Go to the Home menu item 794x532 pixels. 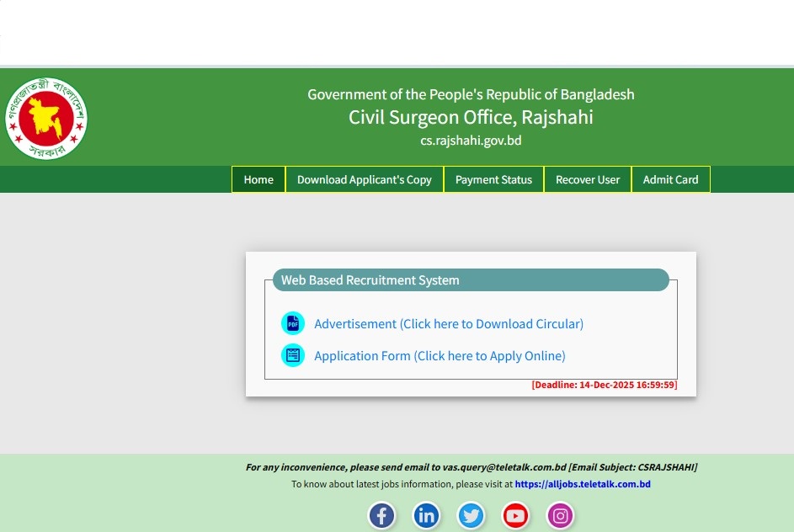[258, 179]
